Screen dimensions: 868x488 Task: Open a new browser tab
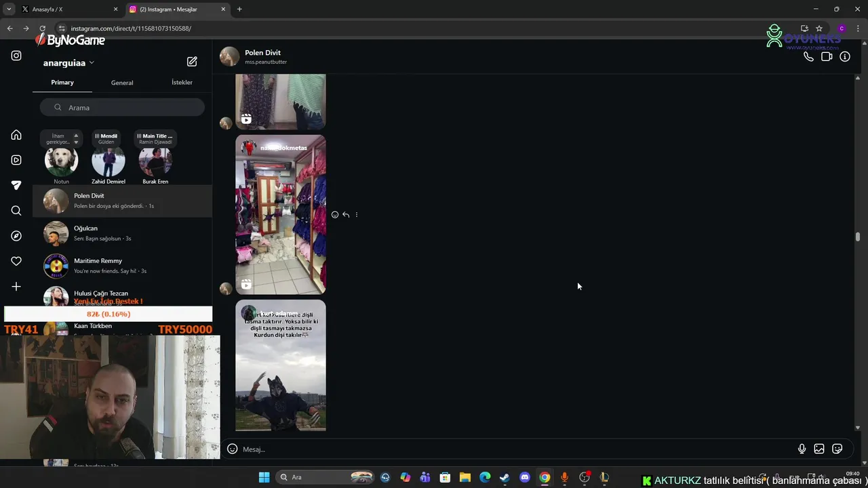(x=239, y=9)
